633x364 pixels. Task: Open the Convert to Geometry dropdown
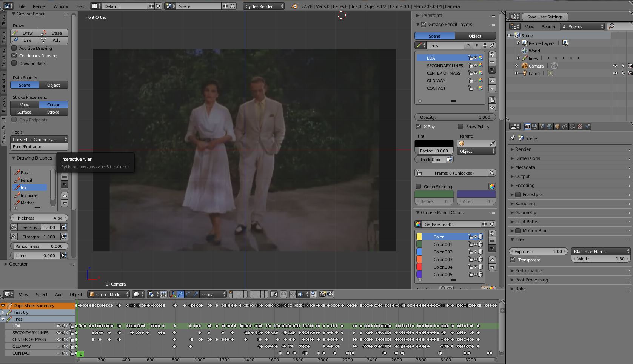[39, 139]
